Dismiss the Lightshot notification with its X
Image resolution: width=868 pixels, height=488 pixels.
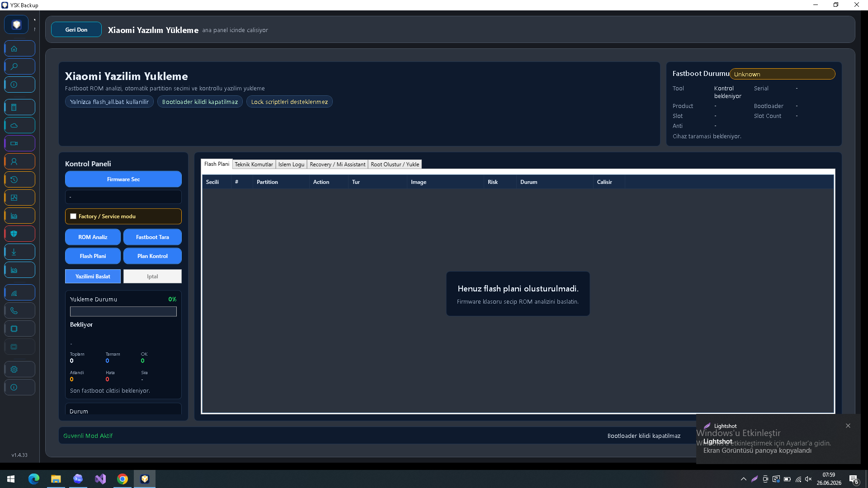tap(848, 426)
